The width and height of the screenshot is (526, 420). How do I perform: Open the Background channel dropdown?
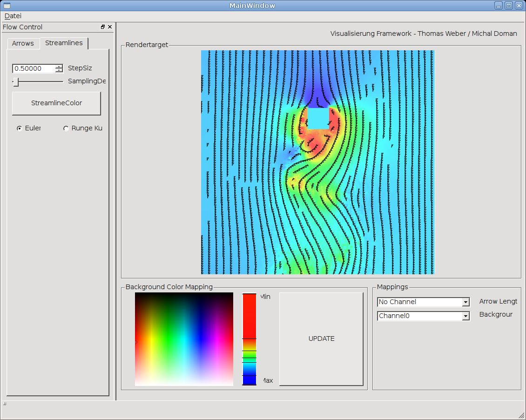pyautogui.click(x=465, y=316)
